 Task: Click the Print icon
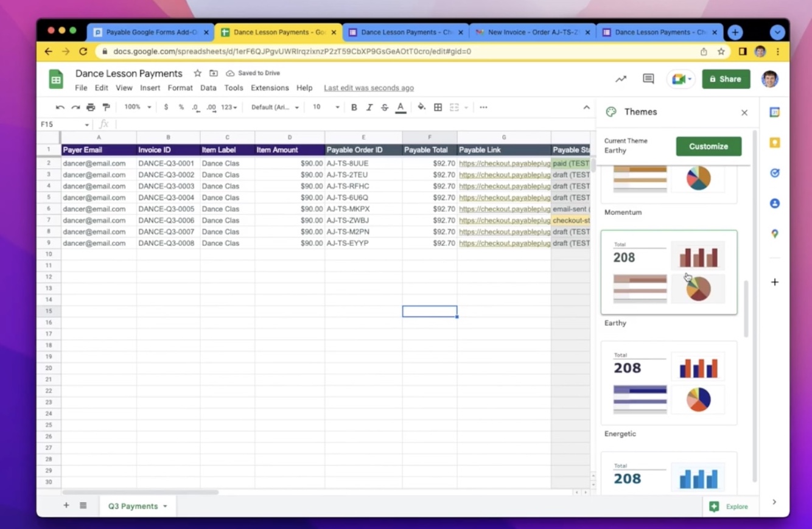[90, 107]
